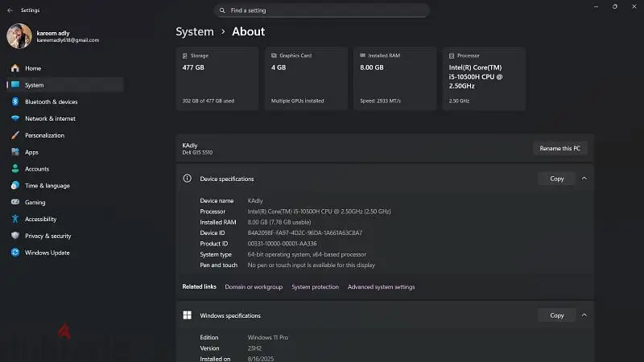Click the Windows logo icon in specifications

[x=188, y=315]
